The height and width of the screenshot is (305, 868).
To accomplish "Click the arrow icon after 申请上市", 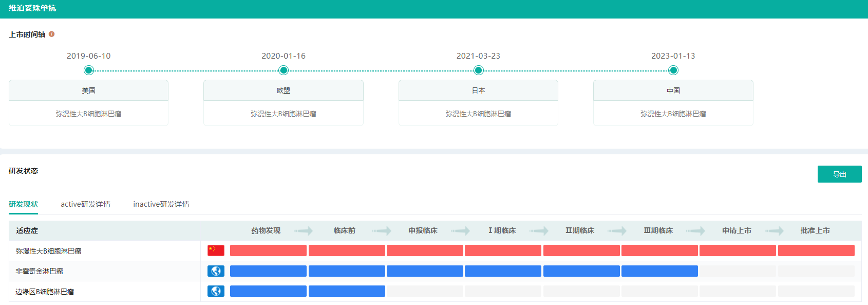I will (x=774, y=231).
